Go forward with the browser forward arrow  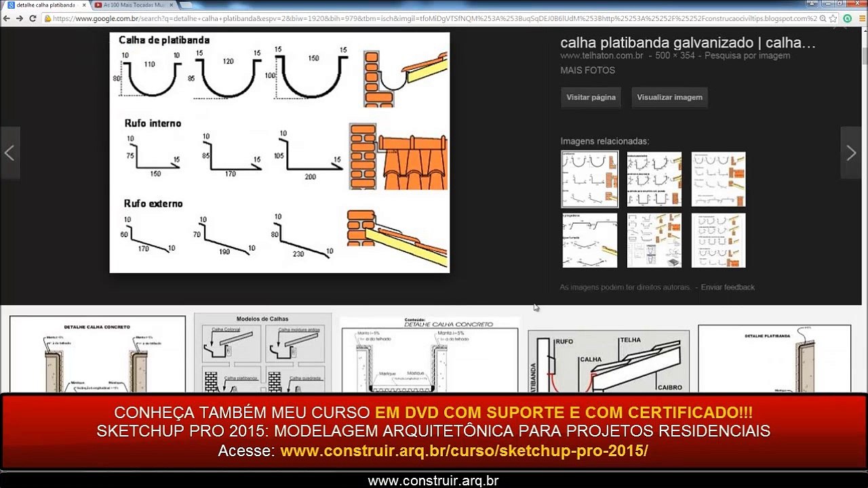click(x=20, y=18)
